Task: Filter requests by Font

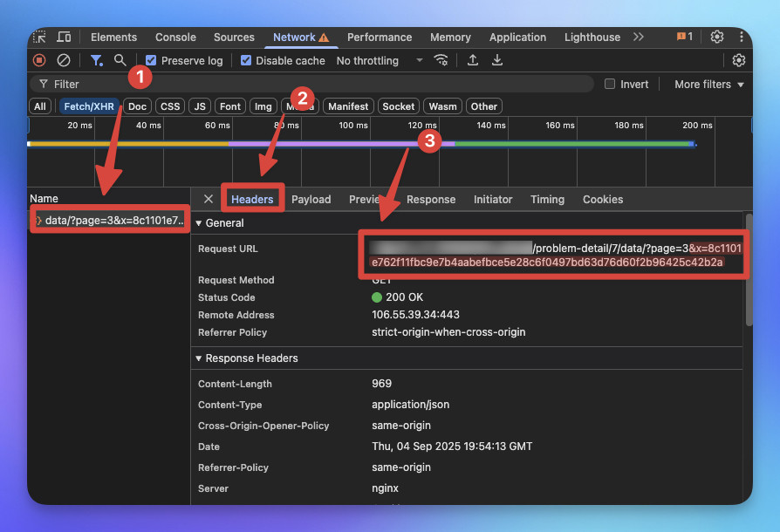Action: click(230, 106)
